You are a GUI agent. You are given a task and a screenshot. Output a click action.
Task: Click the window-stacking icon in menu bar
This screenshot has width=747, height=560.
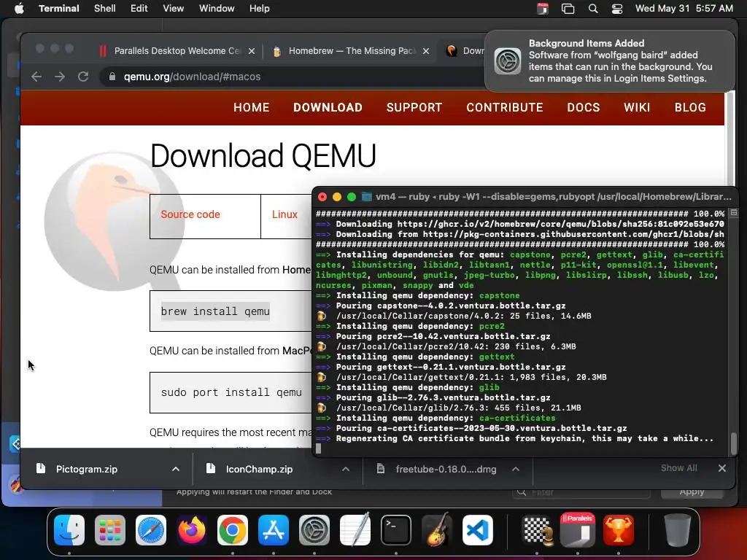click(568, 9)
